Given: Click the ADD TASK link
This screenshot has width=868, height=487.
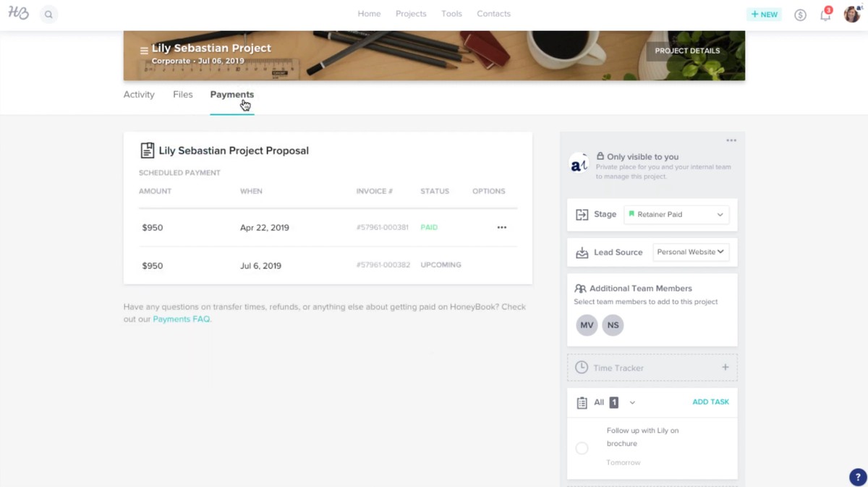Looking at the screenshot, I should [x=710, y=402].
